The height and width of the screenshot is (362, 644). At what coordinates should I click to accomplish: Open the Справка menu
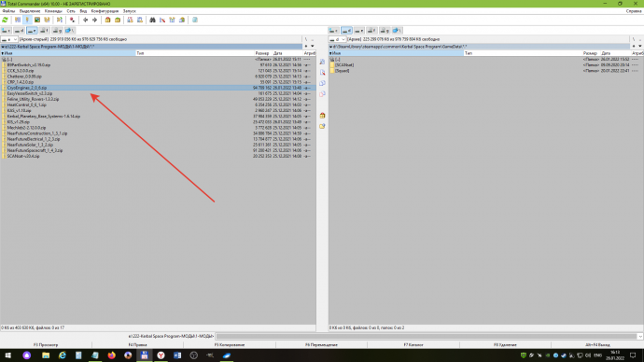[634, 11]
